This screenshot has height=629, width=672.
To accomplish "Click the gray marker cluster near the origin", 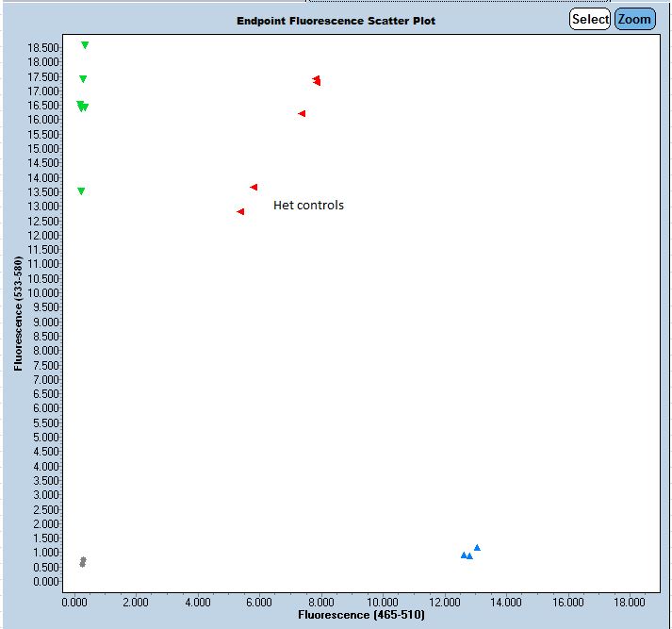I will coord(83,562).
